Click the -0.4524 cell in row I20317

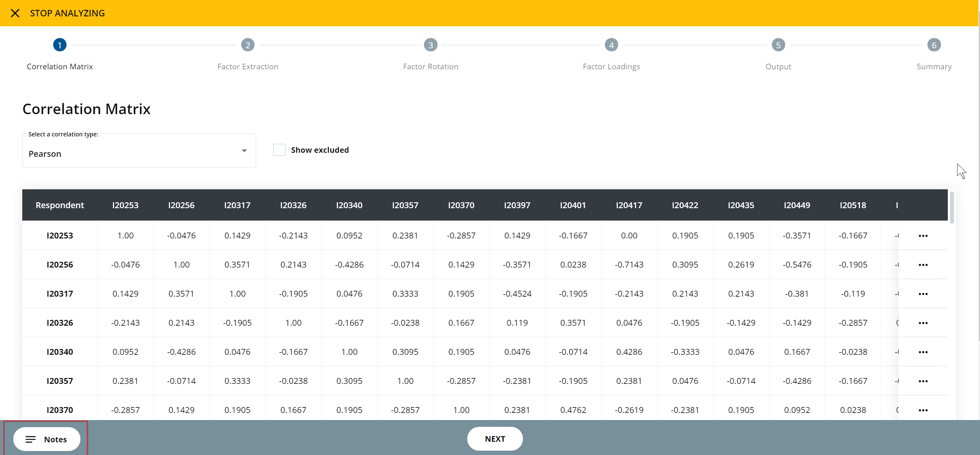tap(517, 294)
